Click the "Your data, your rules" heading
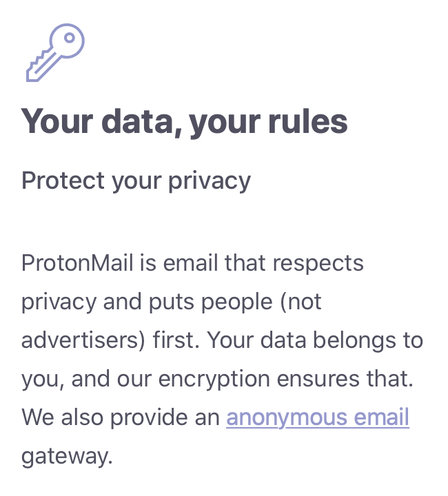 (184, 121)
